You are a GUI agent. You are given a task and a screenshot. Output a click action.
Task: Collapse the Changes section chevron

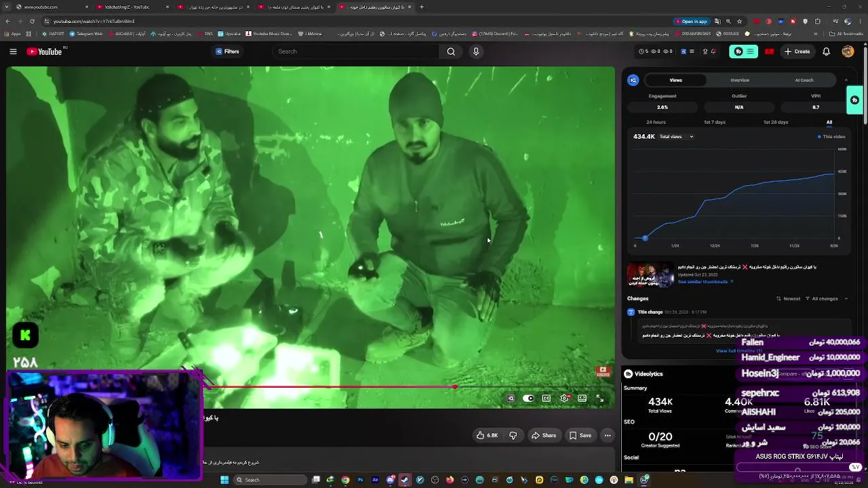[x=846, y=299]
